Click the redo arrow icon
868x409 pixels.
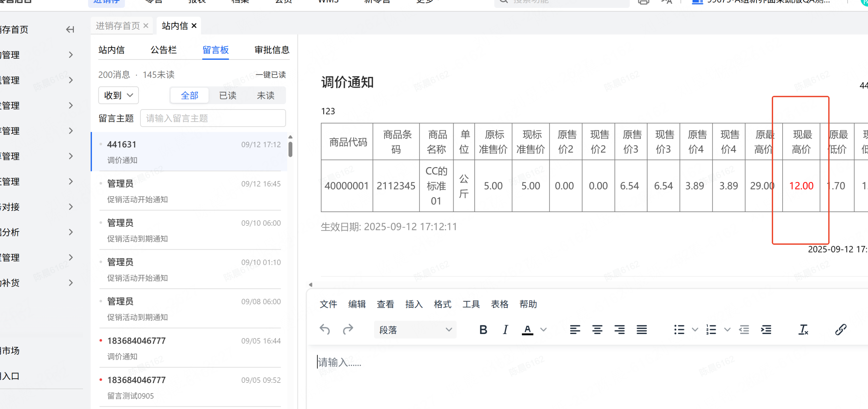[348, 329]
